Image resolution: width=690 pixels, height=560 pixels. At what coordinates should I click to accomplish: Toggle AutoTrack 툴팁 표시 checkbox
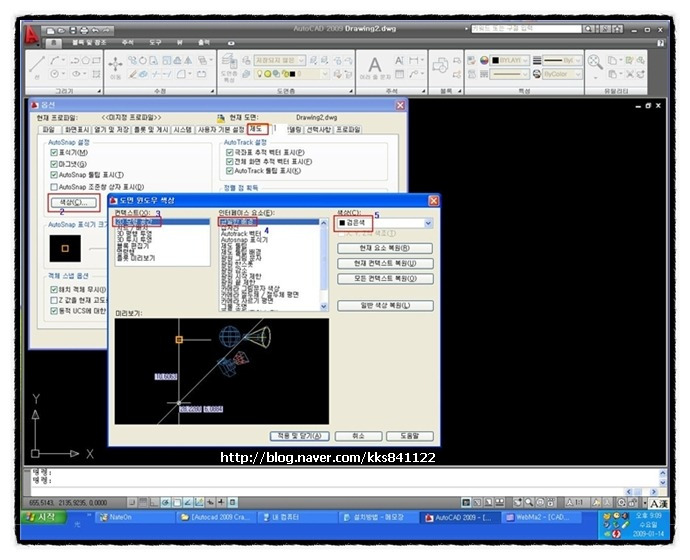pos(229,171)
